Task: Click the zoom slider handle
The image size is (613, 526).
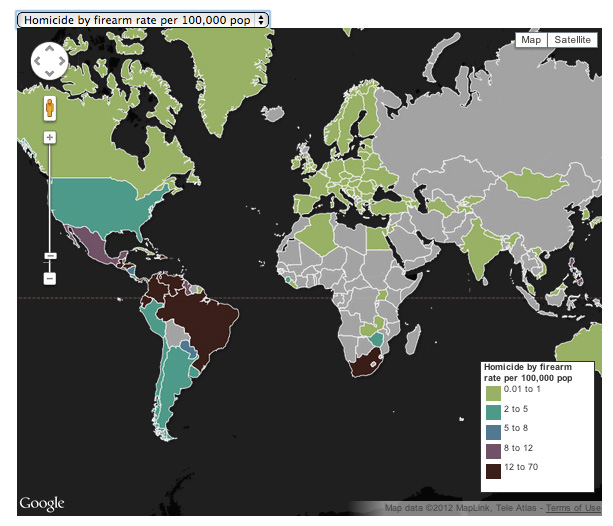Action: click(49, 256)
